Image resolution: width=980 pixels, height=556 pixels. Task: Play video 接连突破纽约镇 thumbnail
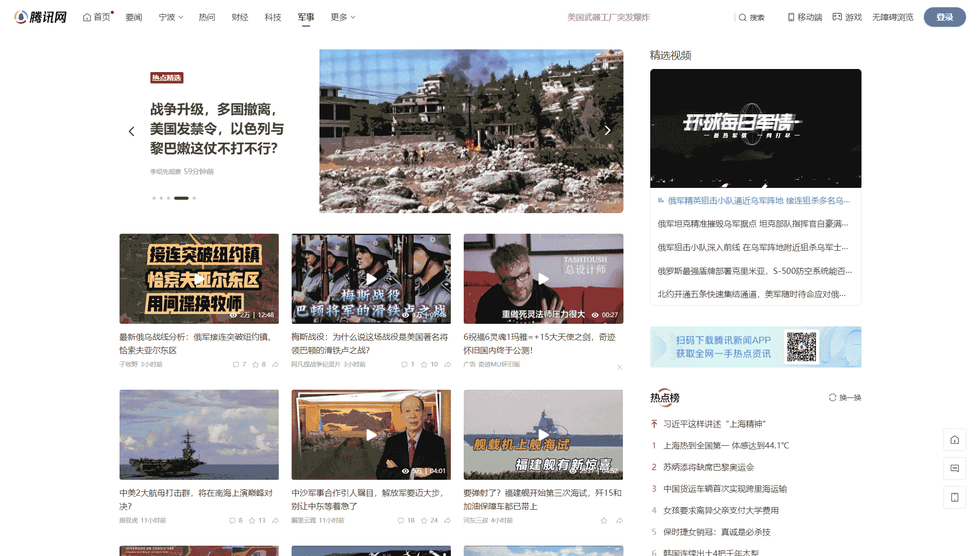tap(199, 279)
